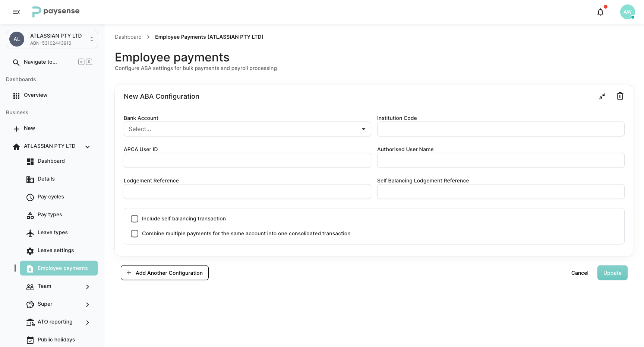Open Leave types menu item
644x347 pixels.
tap(59, 232)
